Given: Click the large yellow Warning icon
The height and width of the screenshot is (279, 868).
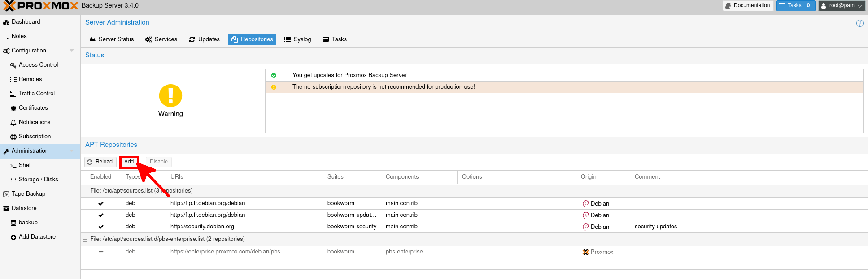Looking at the screenshot, I should 170,95.
